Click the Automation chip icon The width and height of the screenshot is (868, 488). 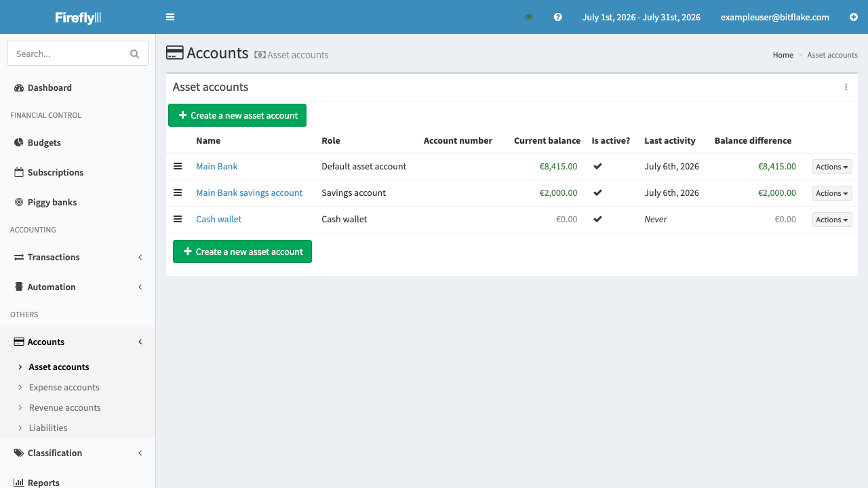click(19, 287)
